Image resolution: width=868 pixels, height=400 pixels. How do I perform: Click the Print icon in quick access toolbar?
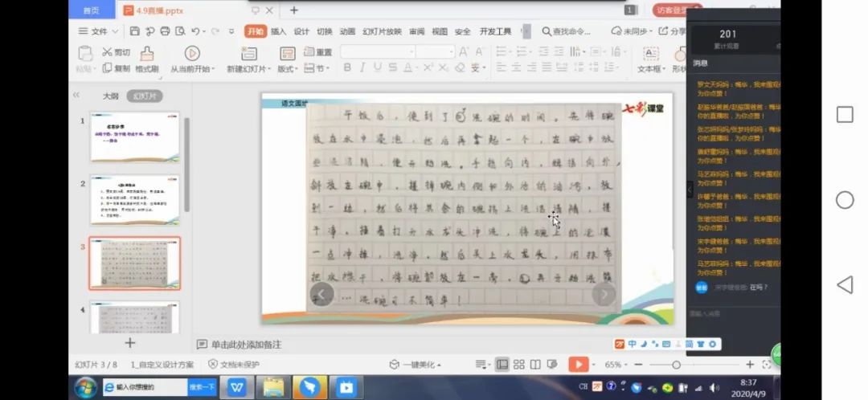pyautogui.click(x=165, y=31)
